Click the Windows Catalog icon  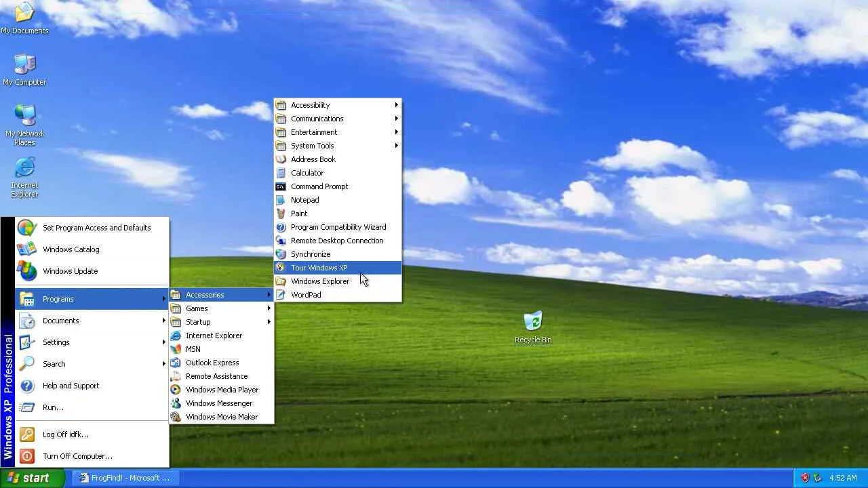[27, 249]
